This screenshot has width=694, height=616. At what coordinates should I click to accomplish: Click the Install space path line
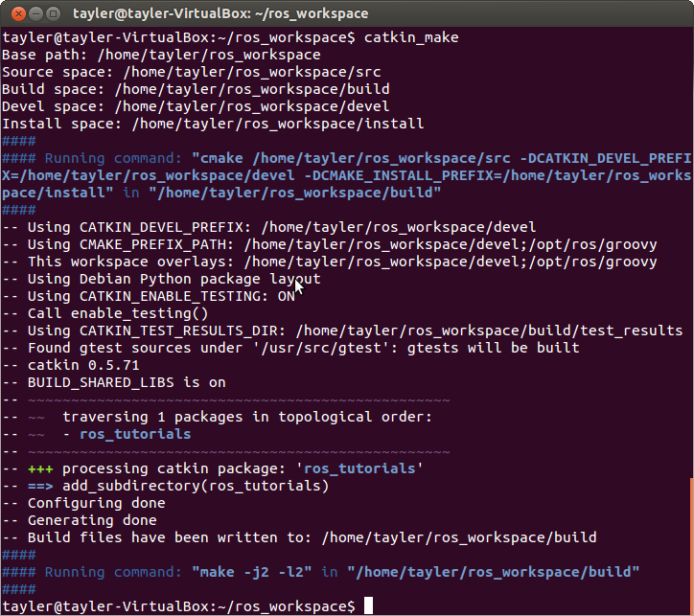[213, 124]
